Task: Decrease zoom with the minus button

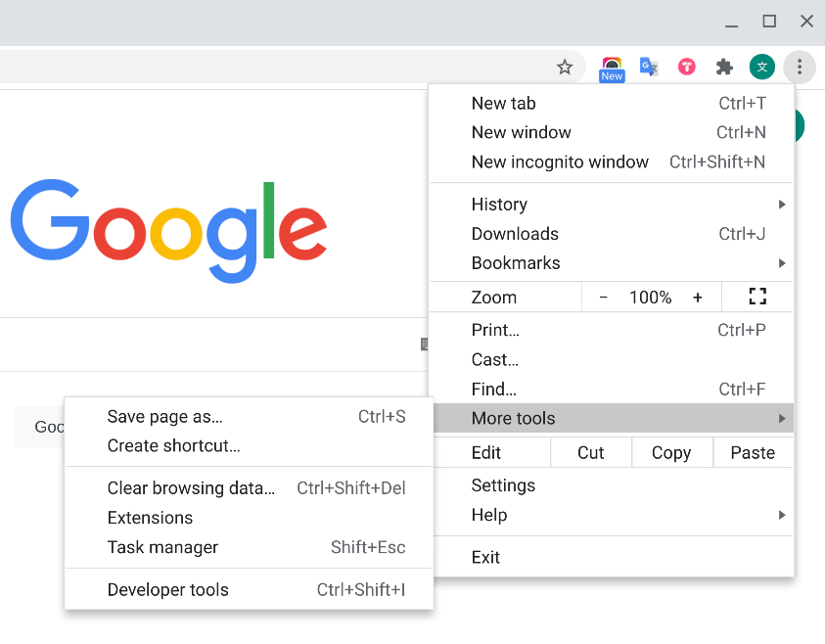Action: [x=604, y=298]
